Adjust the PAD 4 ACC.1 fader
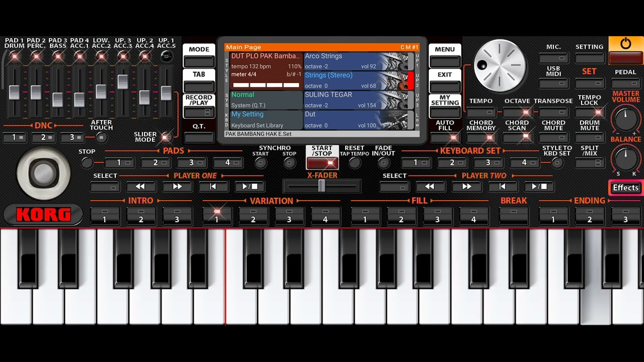 [79, 100]
